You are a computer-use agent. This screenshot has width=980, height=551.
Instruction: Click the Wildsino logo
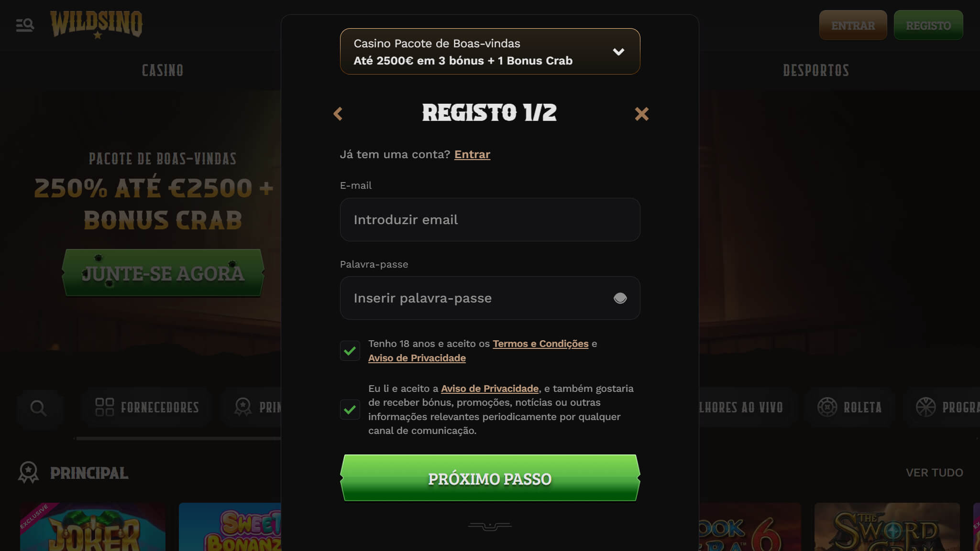[96, 25]
